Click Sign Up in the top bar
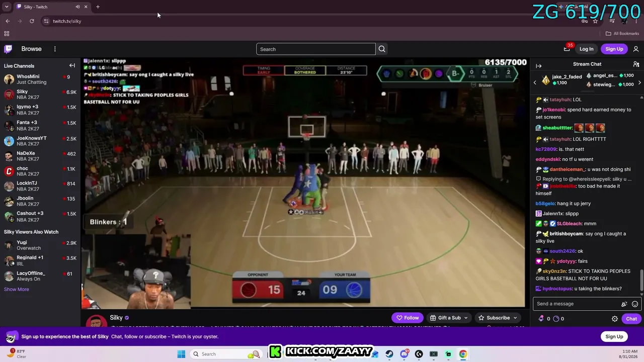Viewport: 644px width, 362px height. tap(614, 49)
